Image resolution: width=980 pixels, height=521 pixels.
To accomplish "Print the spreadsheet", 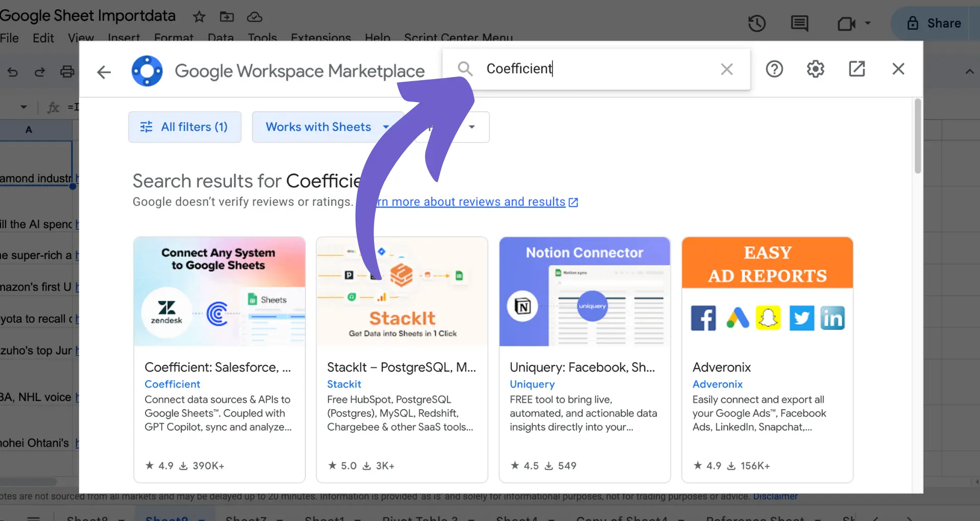I will pos(67,72).
